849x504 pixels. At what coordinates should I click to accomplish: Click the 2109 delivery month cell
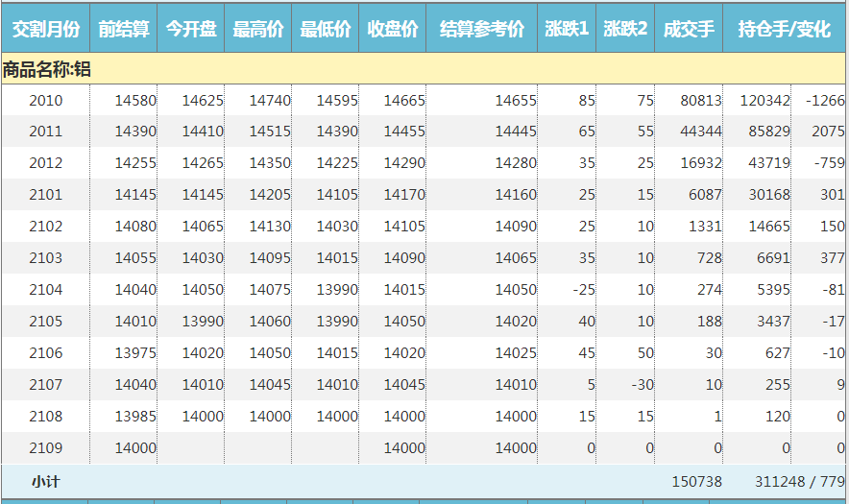coord(45,448)
